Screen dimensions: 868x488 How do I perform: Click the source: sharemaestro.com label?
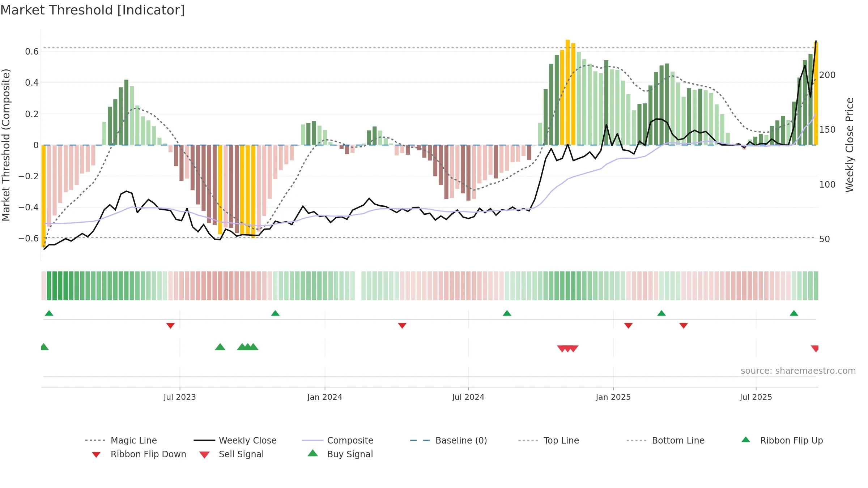[798, 371]
